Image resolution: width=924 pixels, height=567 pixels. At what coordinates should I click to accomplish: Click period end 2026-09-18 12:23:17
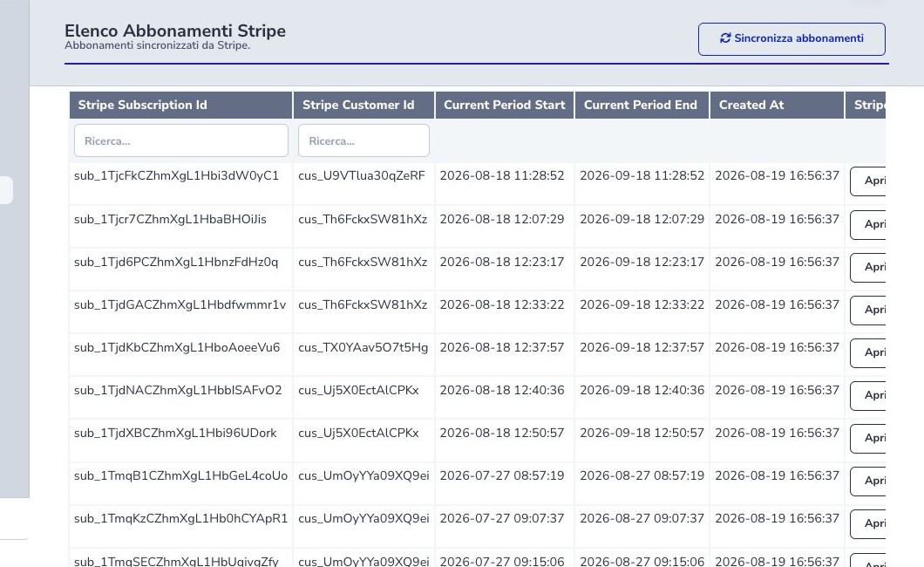click(642, 263)
